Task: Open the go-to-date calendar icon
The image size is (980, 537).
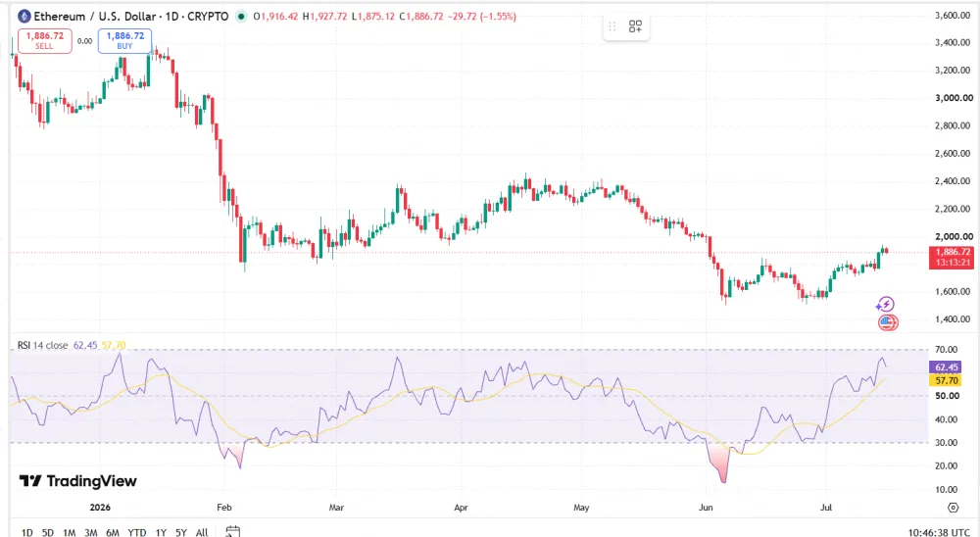Action: [232, 532]
